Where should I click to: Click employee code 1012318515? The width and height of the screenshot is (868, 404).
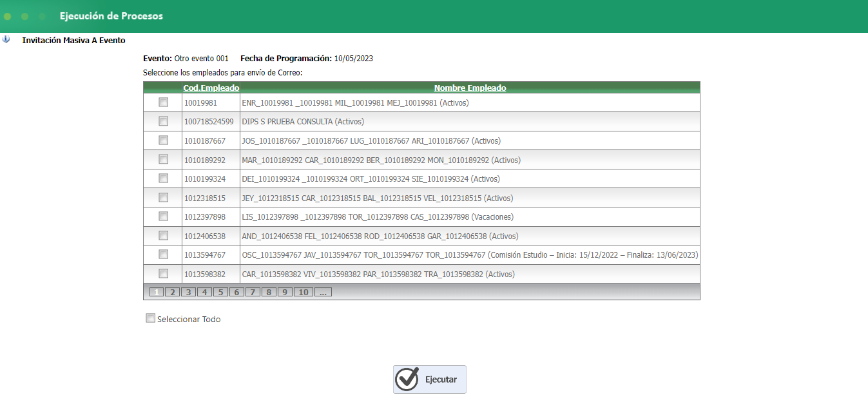click(x=205, y=198)
